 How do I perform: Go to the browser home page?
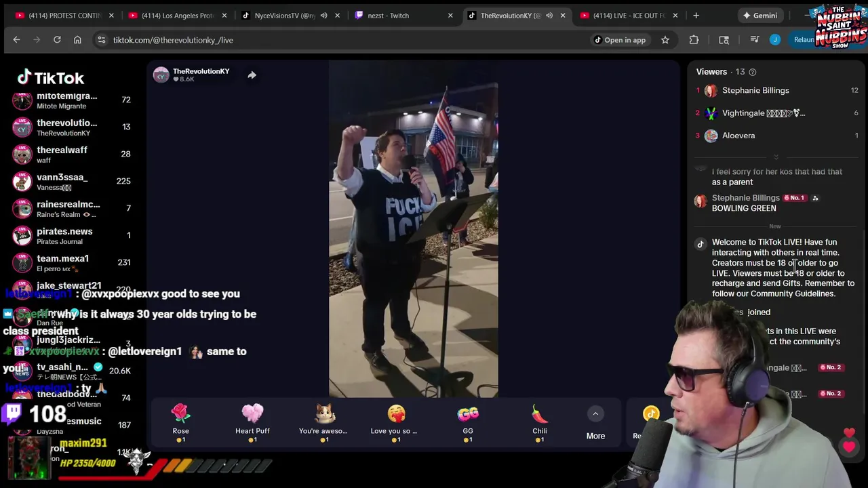[77, 40]
